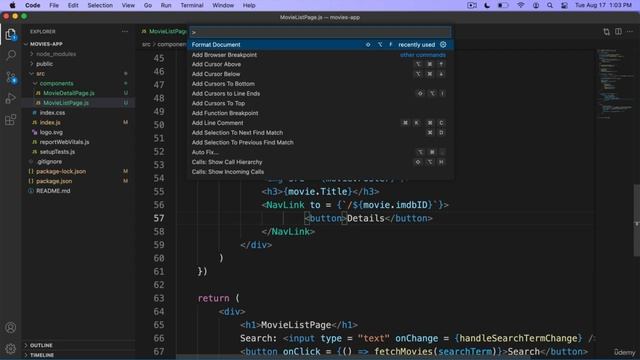
Task: Open the File menu
Action: (54, 5)
